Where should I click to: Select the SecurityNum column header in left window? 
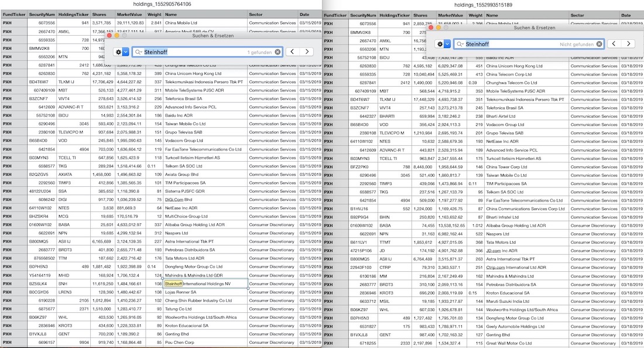(x=42, y=15)
